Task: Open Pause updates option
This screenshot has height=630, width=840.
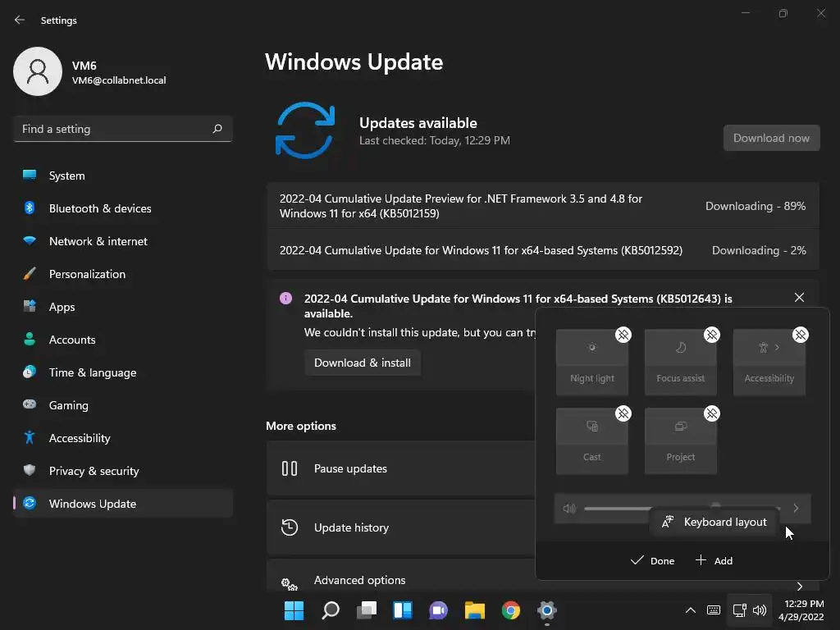Action: pyautogui.click(x=400, y=468)
